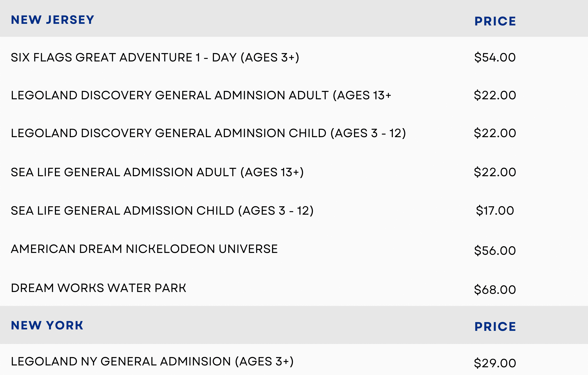Click the NEW YORK section heading
The height and width of the screenshot is (375, 588).
coord(47,325)
